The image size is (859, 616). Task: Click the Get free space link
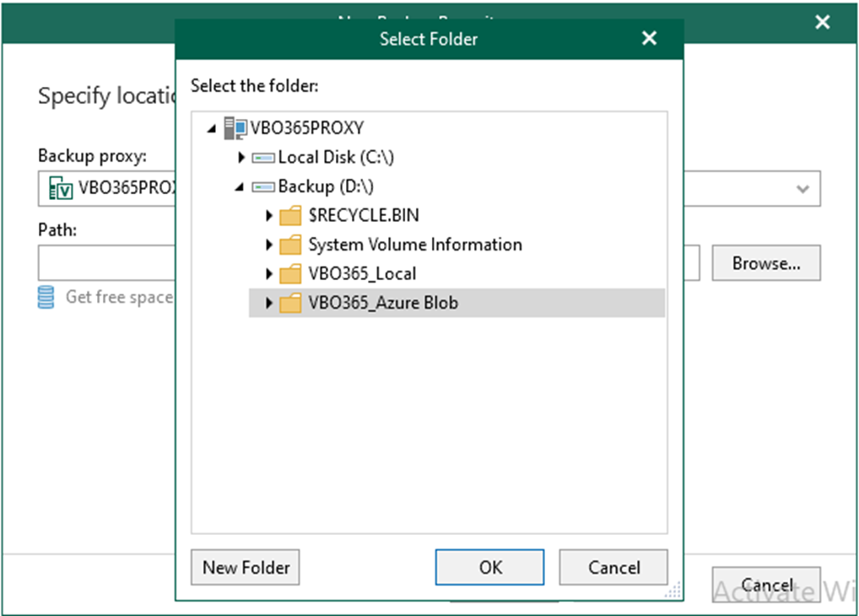pos(120,297)
